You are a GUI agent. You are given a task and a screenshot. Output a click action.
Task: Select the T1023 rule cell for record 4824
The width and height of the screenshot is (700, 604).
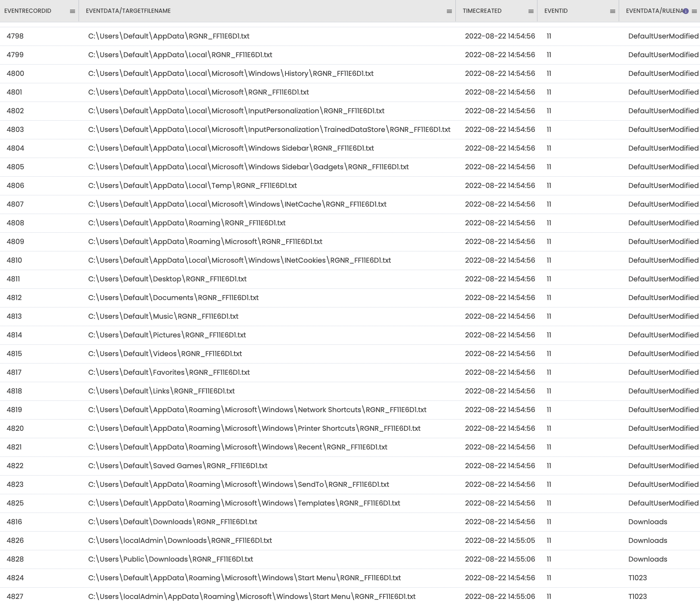click(637, 578)
